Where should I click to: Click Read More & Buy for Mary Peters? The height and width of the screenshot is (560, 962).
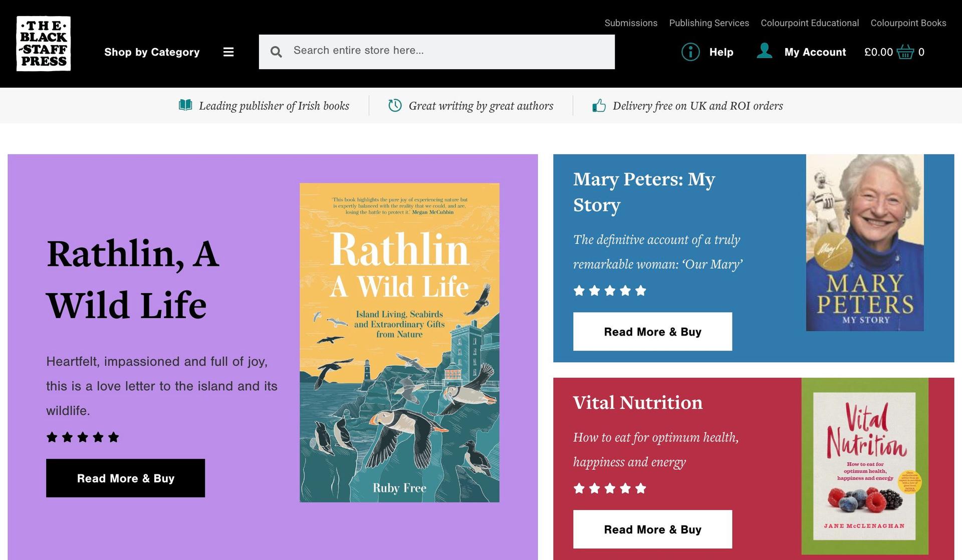pos(652,332)
